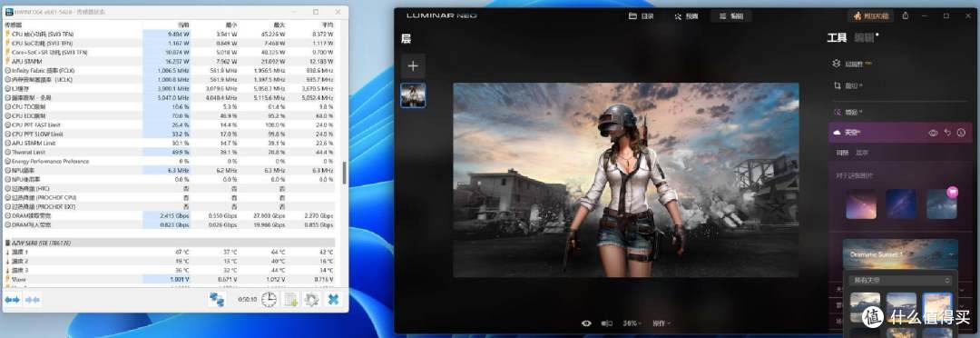Click the 2.415 Gbps DRAM read value

click(176, 215)
